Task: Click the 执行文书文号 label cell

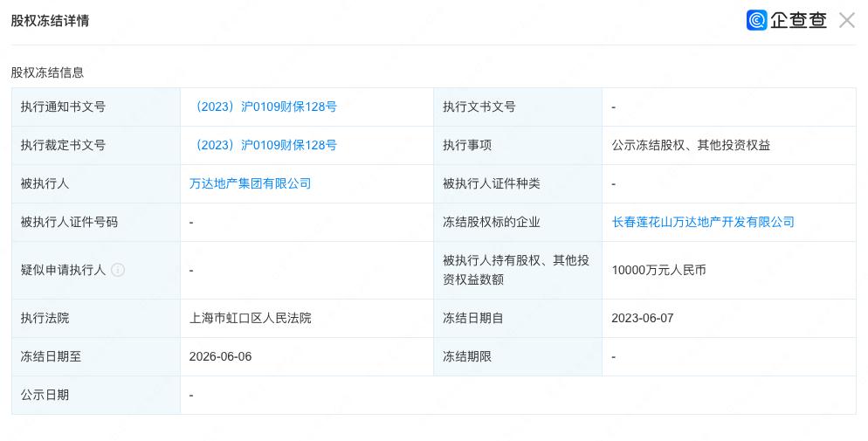Action: 518,107
